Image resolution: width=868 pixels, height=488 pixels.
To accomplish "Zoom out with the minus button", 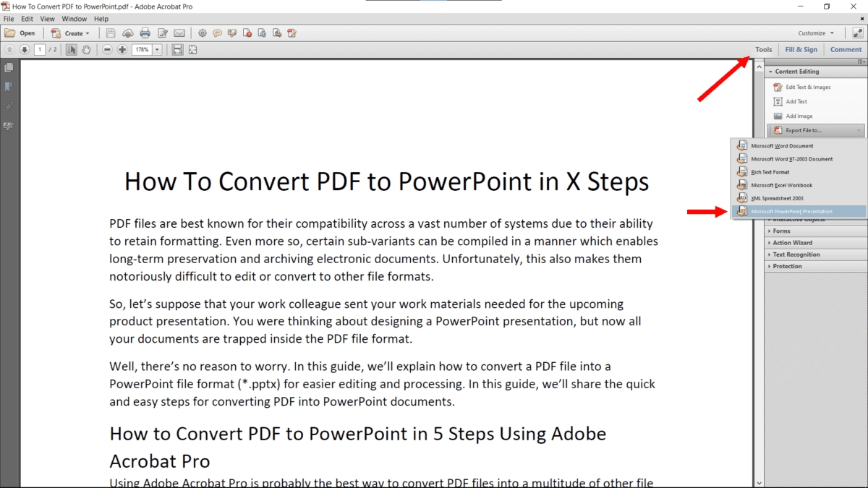I will coord(107,50).
